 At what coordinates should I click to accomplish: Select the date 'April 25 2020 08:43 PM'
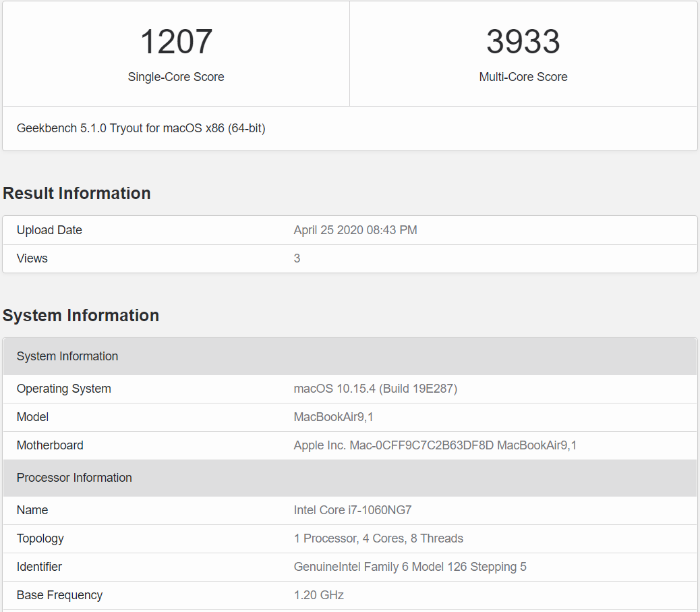pyautogui.click(x=355, y=230)
